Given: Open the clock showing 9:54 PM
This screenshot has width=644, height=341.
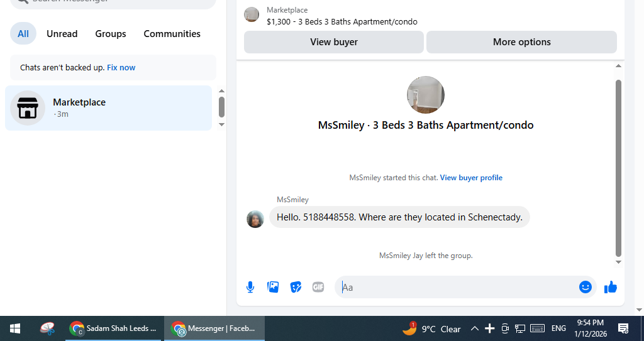Looking at the screenshot, I should 590,328.
